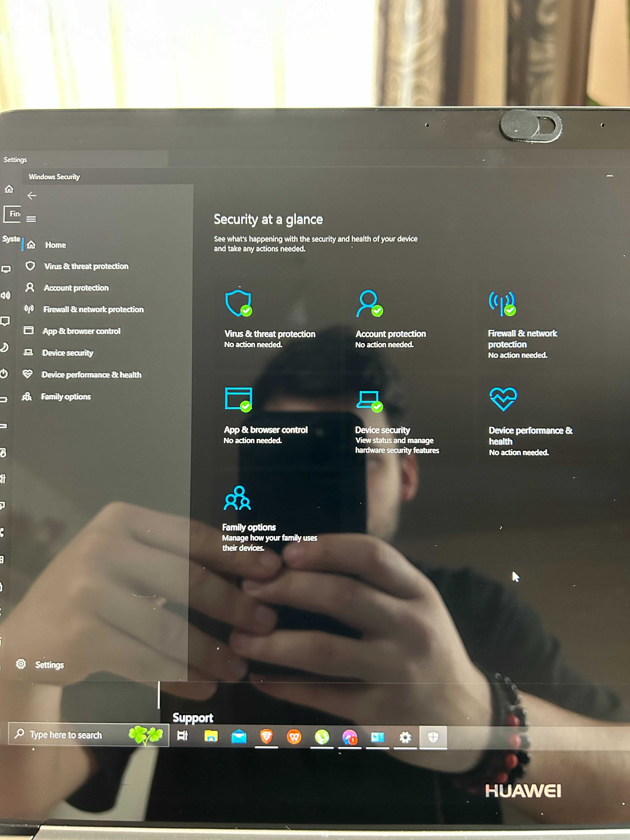Click the Find a setting box in Settings
630x840 pixels.
[12, 214]
